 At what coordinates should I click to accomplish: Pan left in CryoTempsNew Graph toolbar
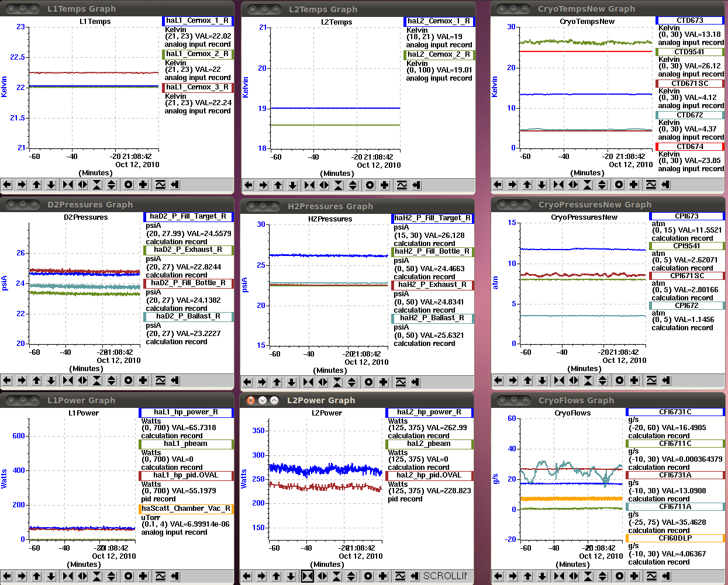click(x=498, y=185)
